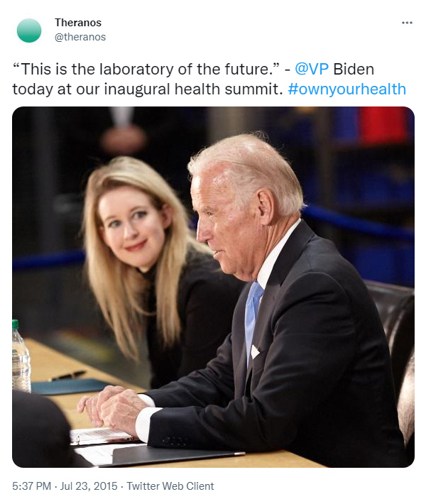The height and width of the screenshot is (504, 426).
Task: Click the black pen on the table
Action: pyautogui.click(x=68, y=376)
